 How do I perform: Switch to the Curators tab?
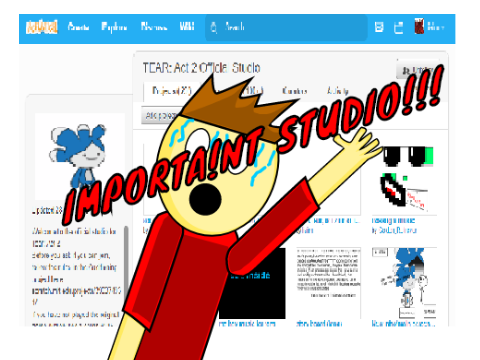click(x=294, y=91)
